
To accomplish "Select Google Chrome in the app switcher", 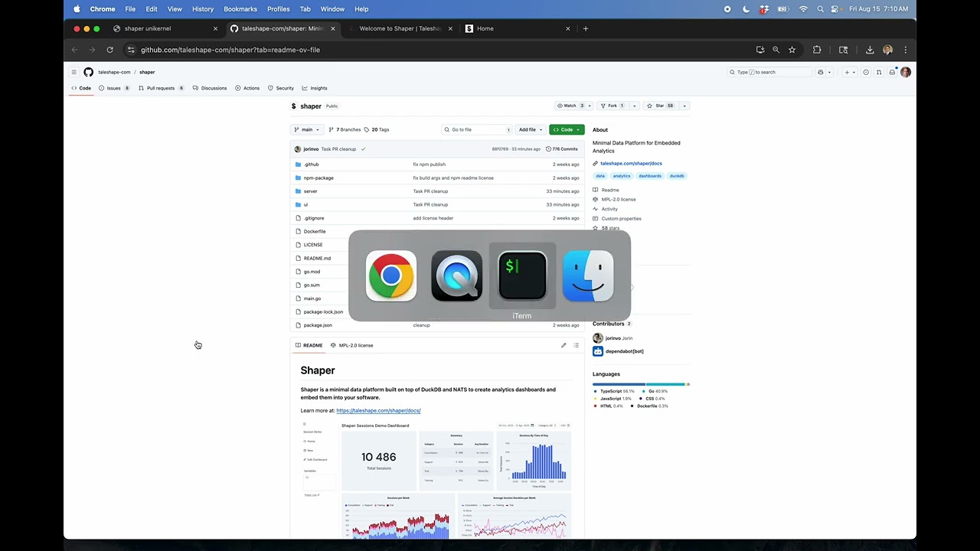I will pos(391,275).
